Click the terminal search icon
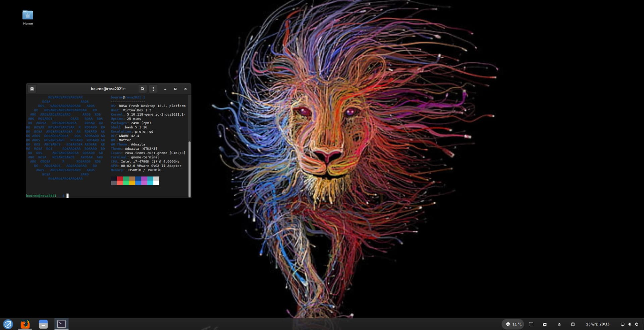This screenshot has width=644, height=330. (x=143, y=89)
